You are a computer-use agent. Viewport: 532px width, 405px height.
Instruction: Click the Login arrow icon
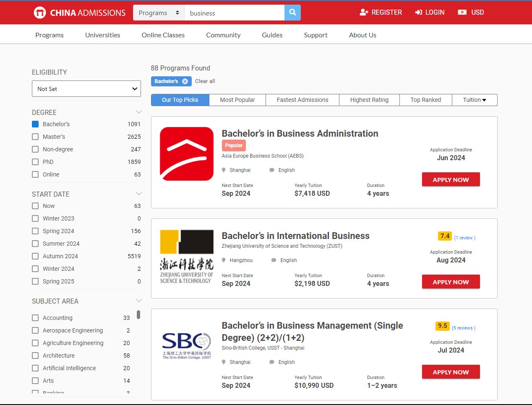(418, 13)
